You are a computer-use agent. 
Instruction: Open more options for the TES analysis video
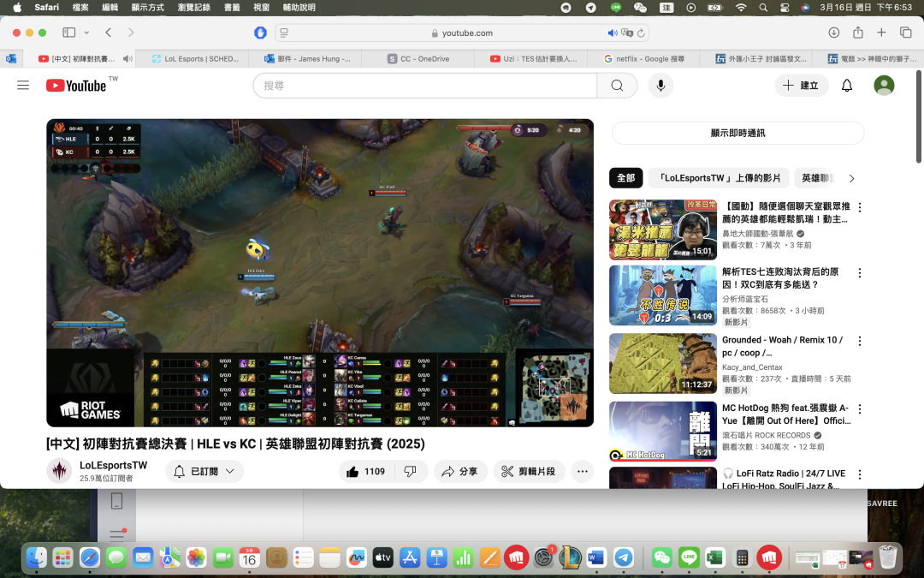pyautogui.click(x=860, y=273)
